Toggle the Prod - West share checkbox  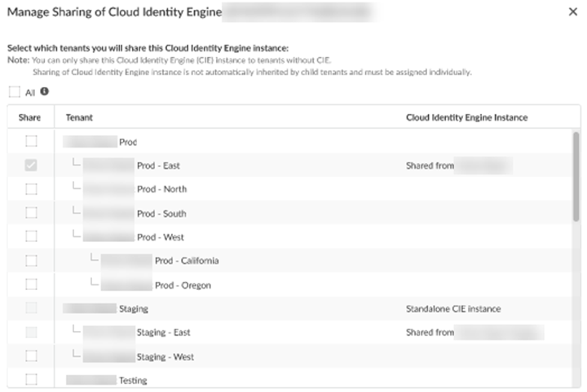coord(31,237)
